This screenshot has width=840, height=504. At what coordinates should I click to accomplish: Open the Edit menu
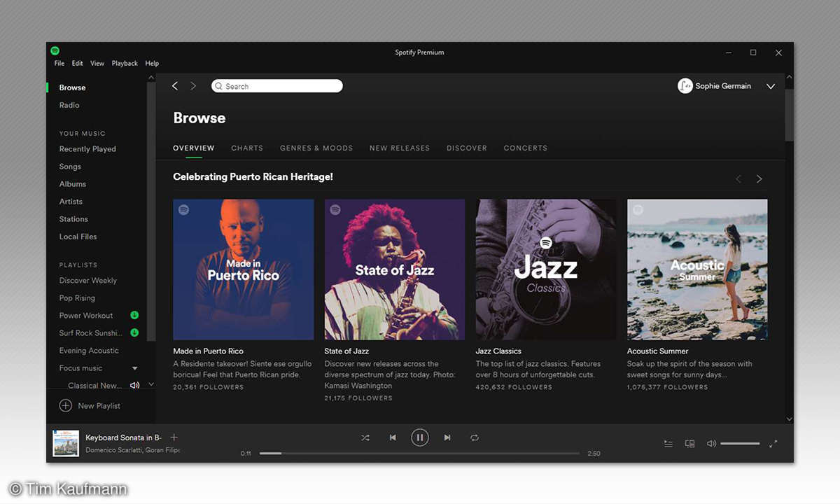77,63
